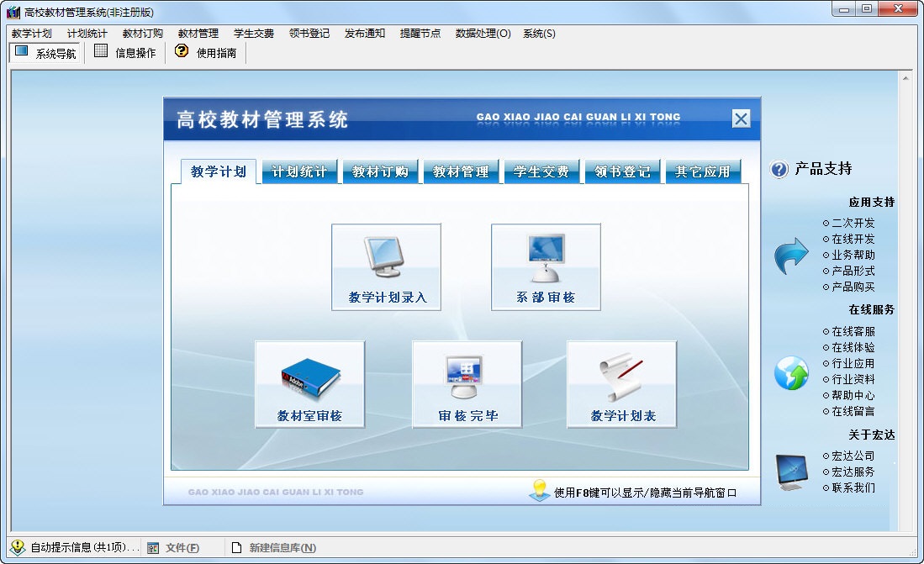Click the 自动提示信息 status bar icon
The image size is (924, 564).
(x=17, y=547)
